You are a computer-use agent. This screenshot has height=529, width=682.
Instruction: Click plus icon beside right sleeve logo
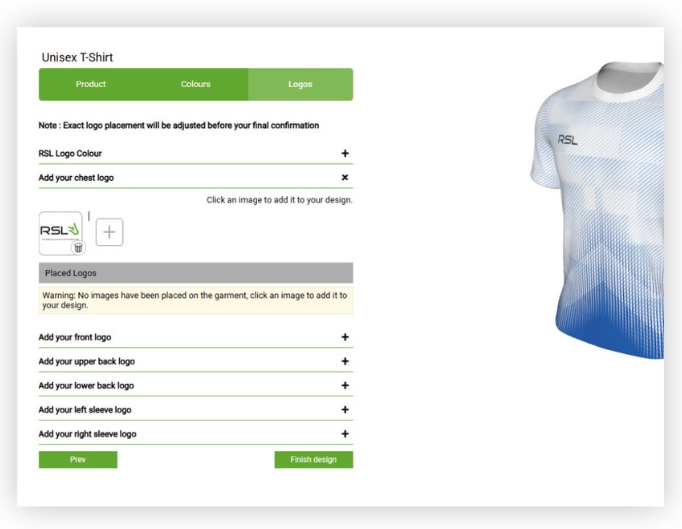point(345,434)
